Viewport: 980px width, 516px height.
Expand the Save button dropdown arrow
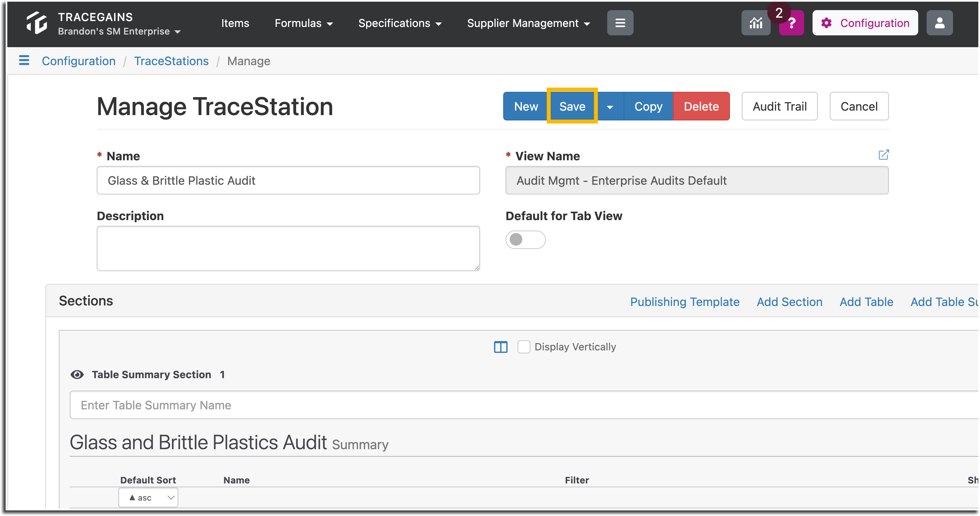click(x=610, y=106)
